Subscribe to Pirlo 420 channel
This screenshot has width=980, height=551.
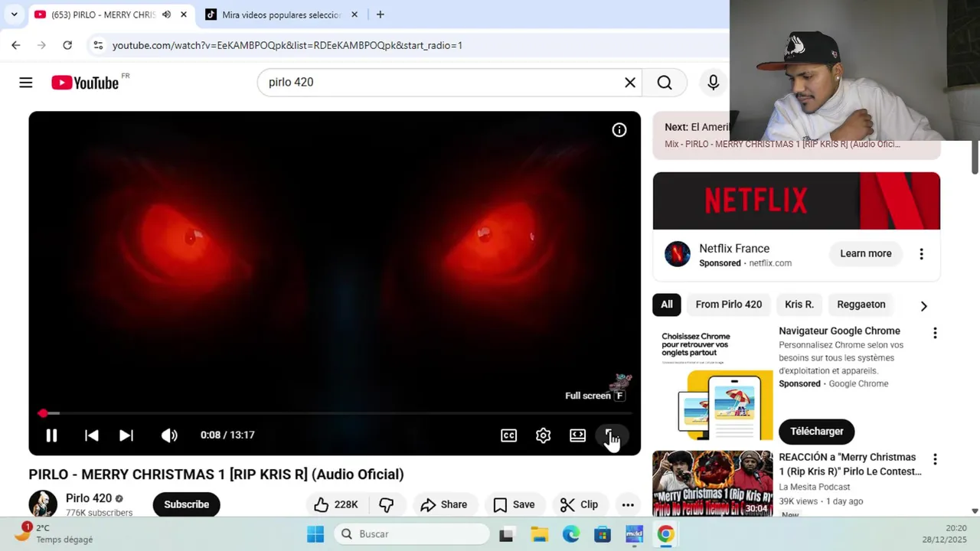[x=186, y=504]
